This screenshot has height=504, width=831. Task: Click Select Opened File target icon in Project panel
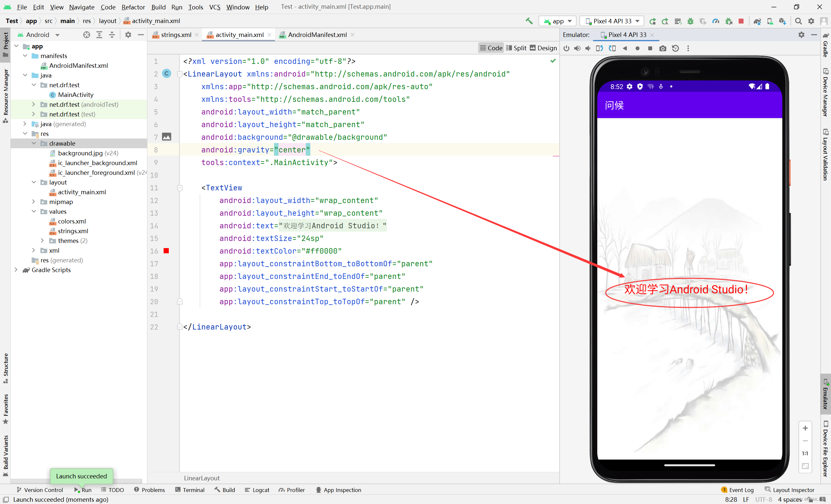pyautogui.click(x=87, y=35)
